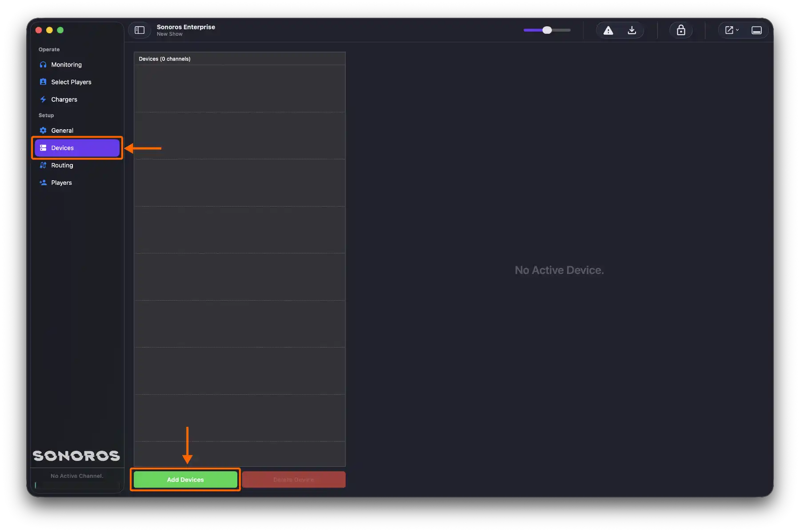Click the warning triangle icon
The image size is (800, 532).
(608, 30)
